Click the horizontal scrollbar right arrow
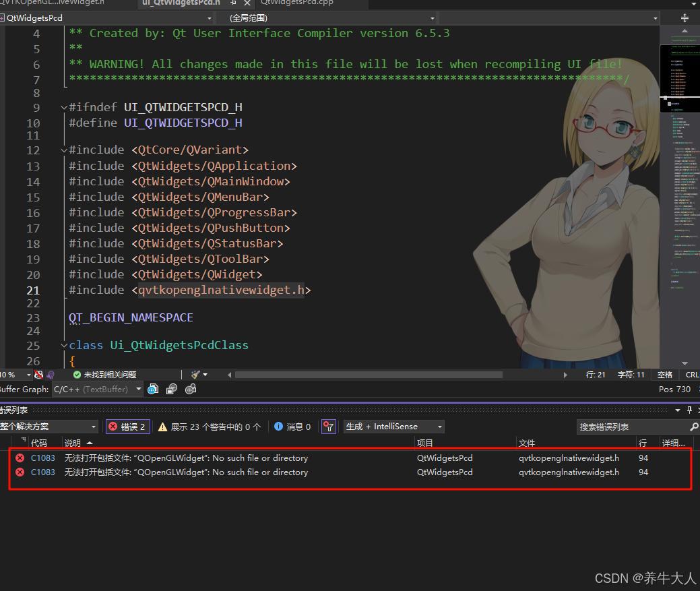Viewport: 700px width, 591px height. [x=565, y=375]
